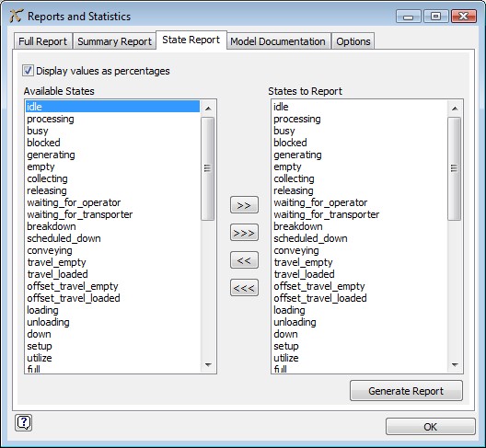Click States to Report scroll down arrow
486x448 pixels.
(x=455, y=365)
